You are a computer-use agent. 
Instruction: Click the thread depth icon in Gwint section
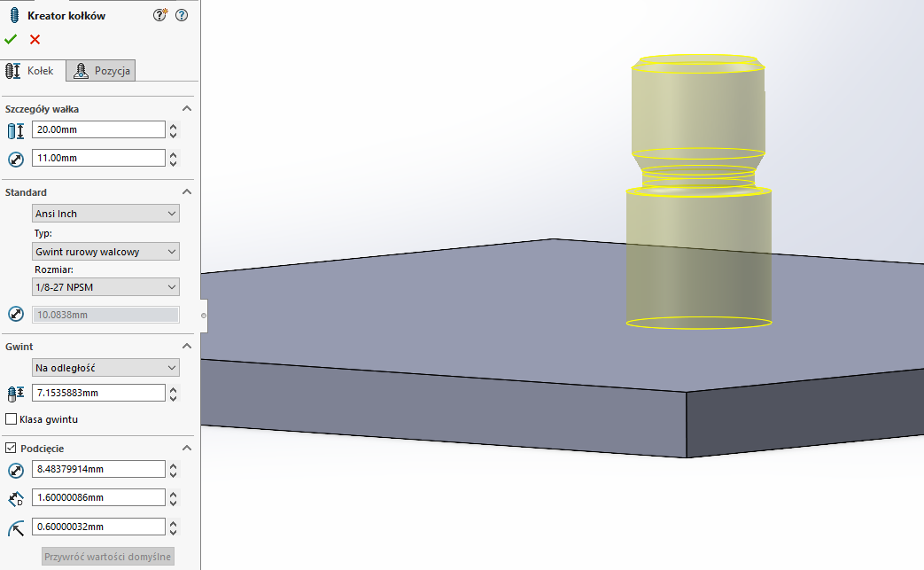point(14,393)
